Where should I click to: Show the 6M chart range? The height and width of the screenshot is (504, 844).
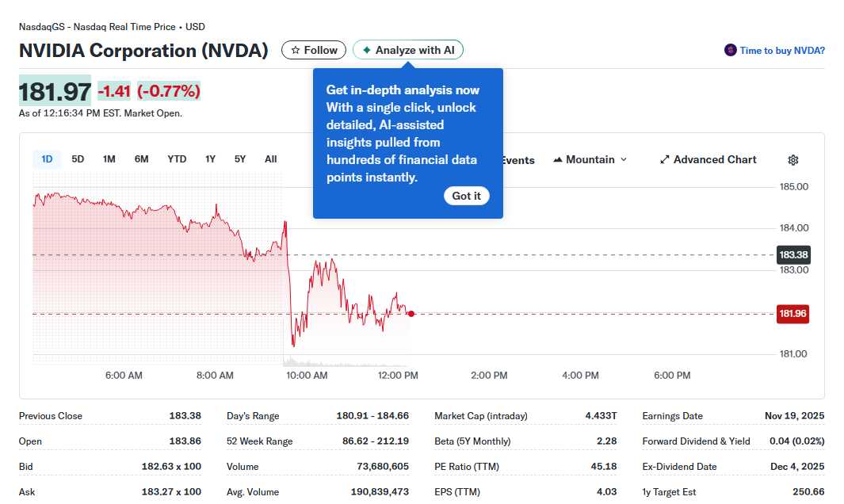(x=141, y=159)
